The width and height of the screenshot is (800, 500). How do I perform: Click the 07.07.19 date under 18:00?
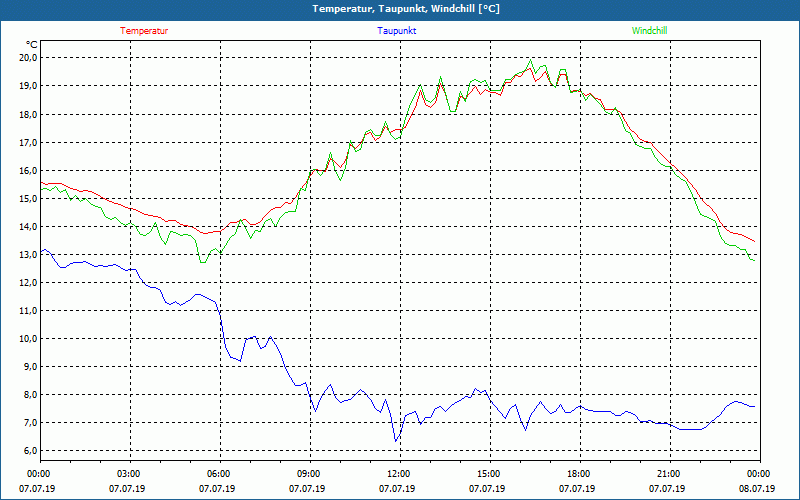pyautogui.click(x=577, y=488)
